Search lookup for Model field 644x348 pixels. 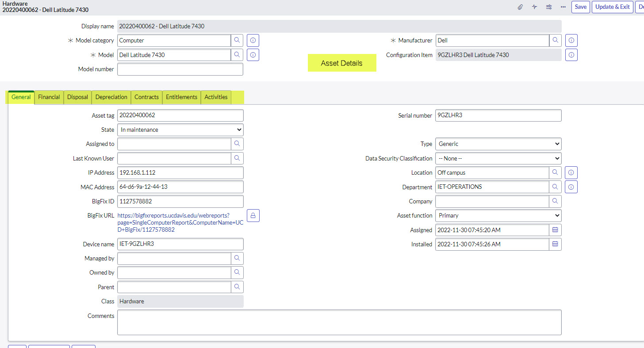(237, 55)
